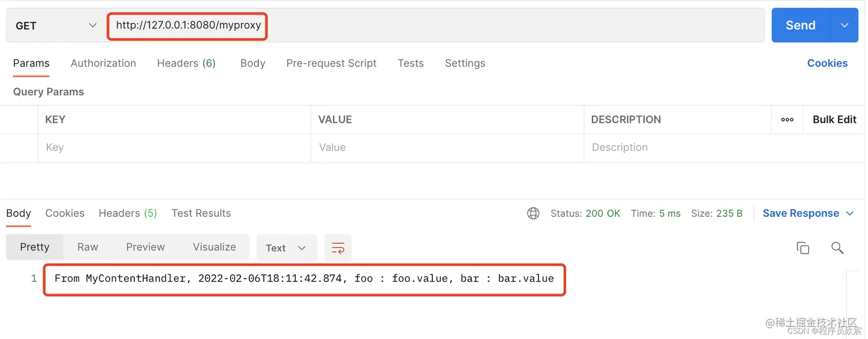This screenshot has height=339, width=868.
Task: Click the Status: 200 OK text
Action: pos(585,213)
